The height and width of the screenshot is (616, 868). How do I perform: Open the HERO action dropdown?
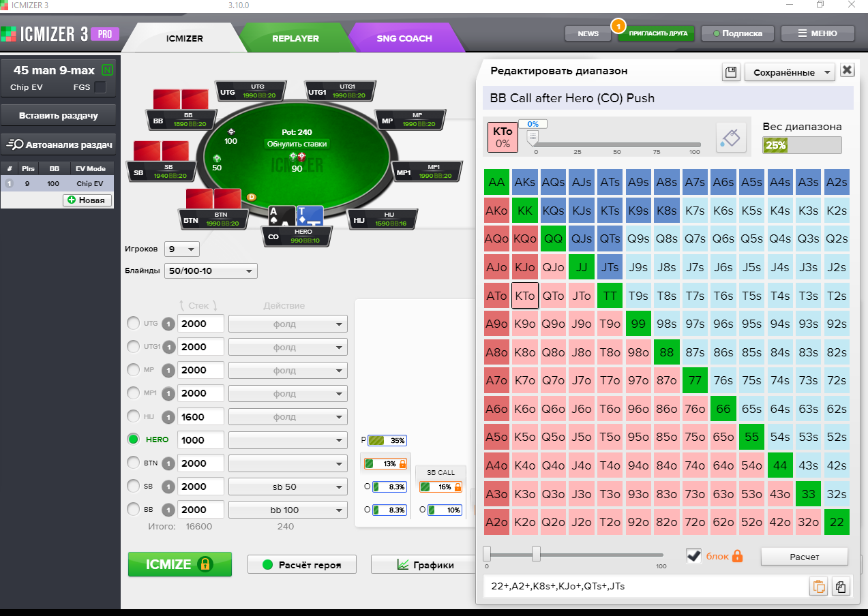[x=288, y=440]
